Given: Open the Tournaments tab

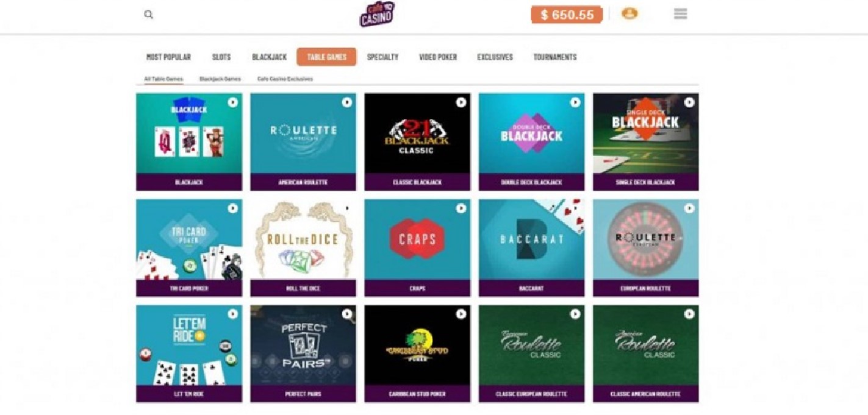Looking at the screenshot, I should [x=555, y=57].
